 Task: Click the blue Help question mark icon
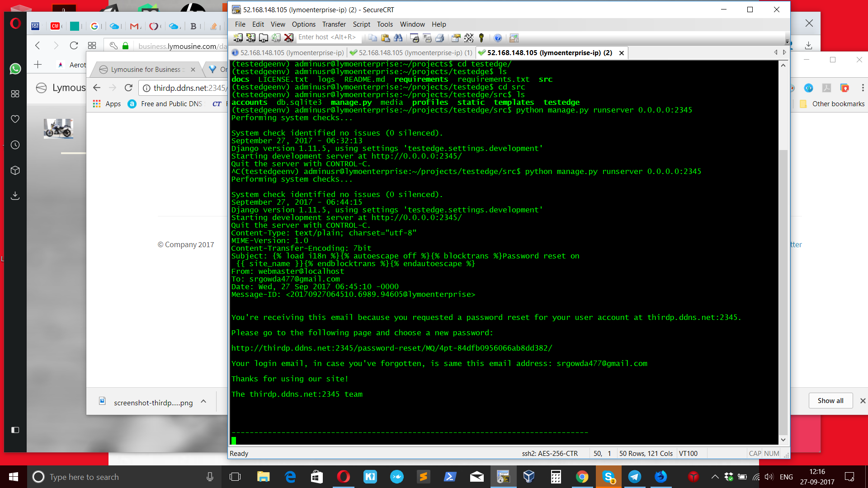pos(498,38)
